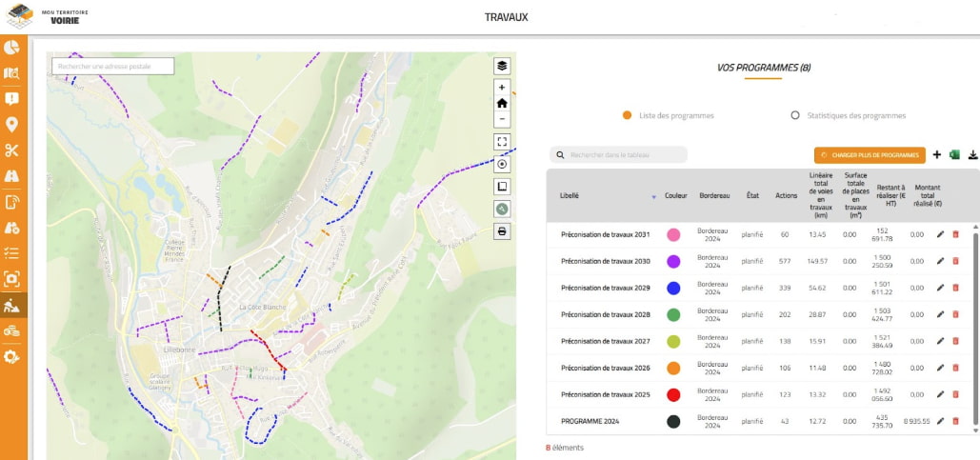
Task: Open the pie chart dashboard in the sidebar
Action: coord(12,47)
